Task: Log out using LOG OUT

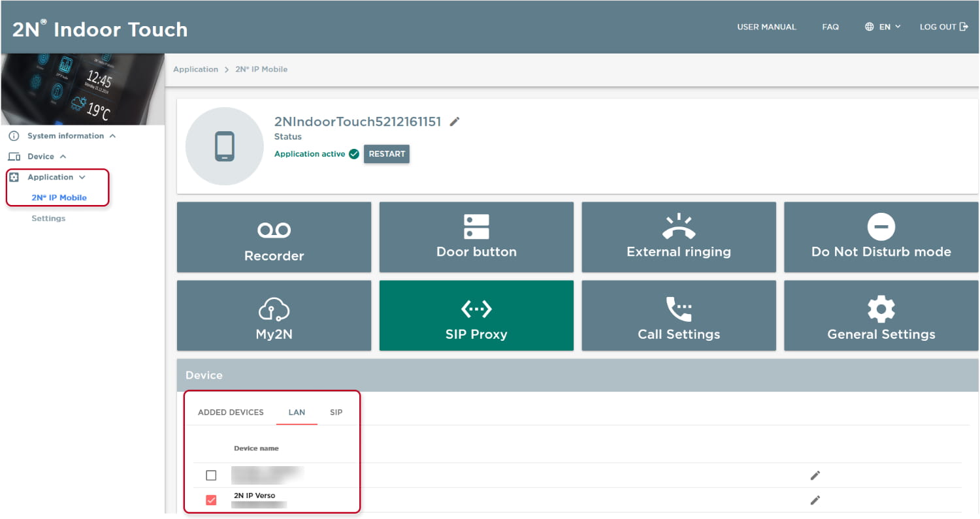Action: (x=943, y=27)
